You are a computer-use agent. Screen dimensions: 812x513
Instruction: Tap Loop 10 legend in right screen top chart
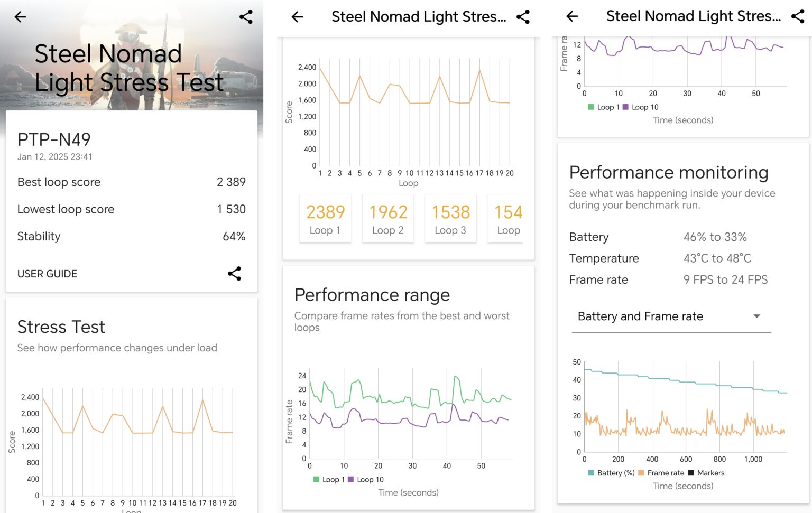tap(641, 107)
